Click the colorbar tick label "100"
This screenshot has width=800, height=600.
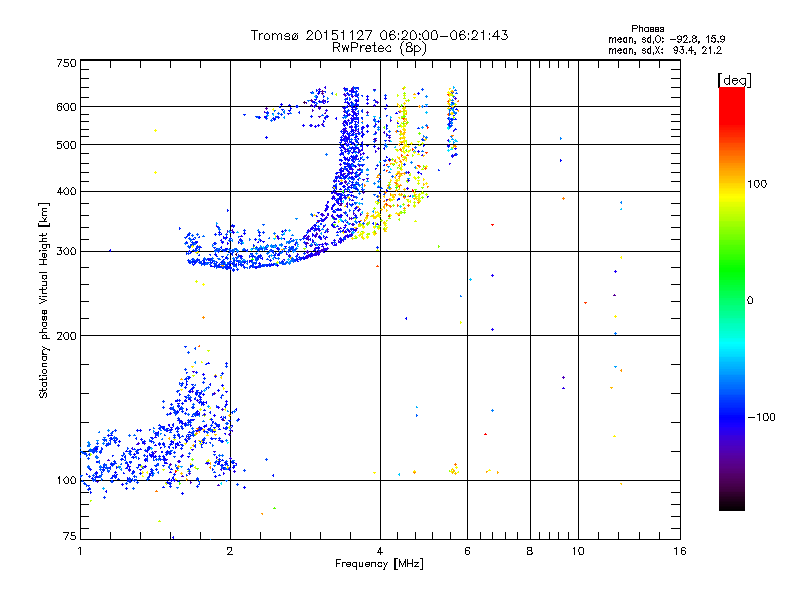click(757, 184)
